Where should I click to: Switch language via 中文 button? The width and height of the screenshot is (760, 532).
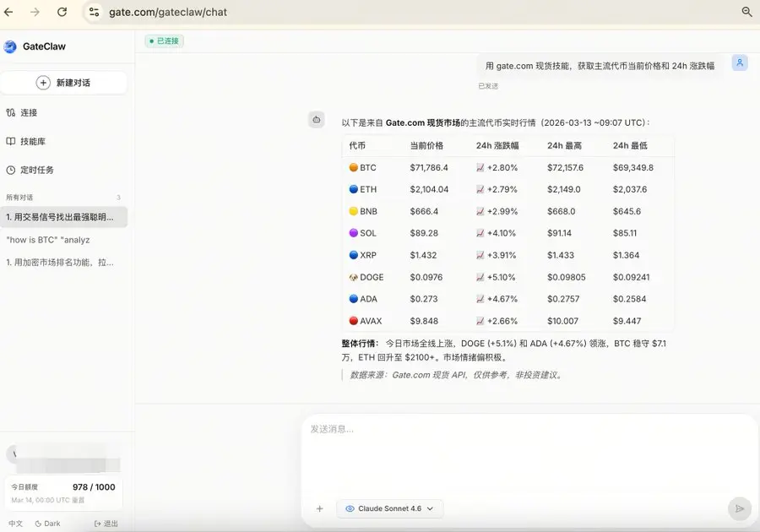pos(15,524)
